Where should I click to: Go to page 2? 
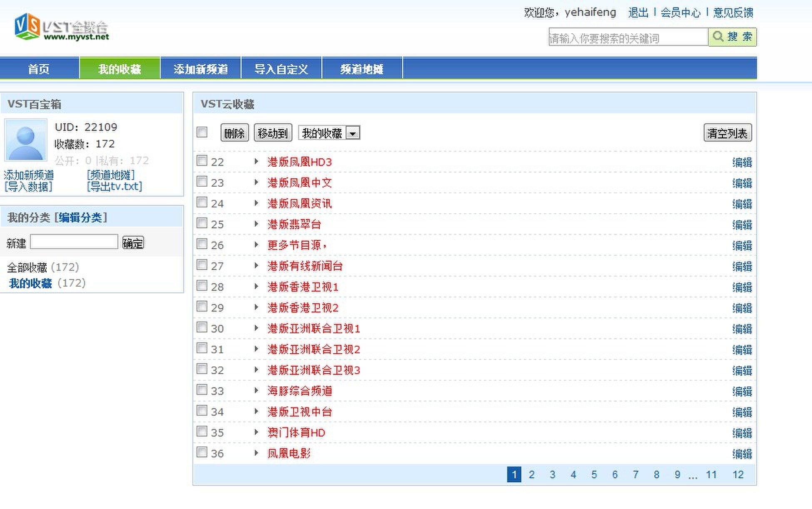coord(532,474)
